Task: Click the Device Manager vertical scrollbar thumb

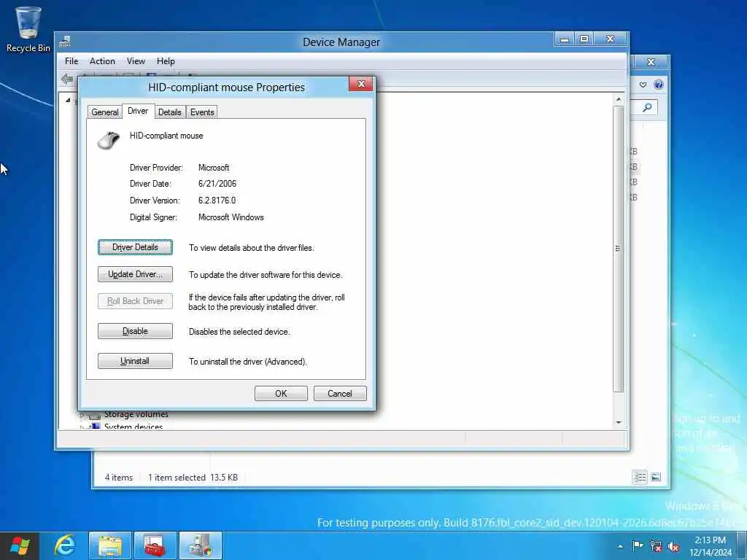Action: coord(619,249)
